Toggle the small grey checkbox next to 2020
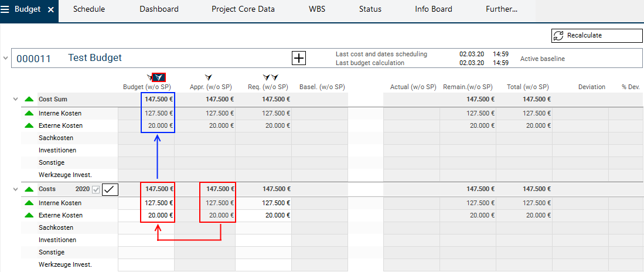The width and height of the screenshot is (644, 272). tap(96, 189)
